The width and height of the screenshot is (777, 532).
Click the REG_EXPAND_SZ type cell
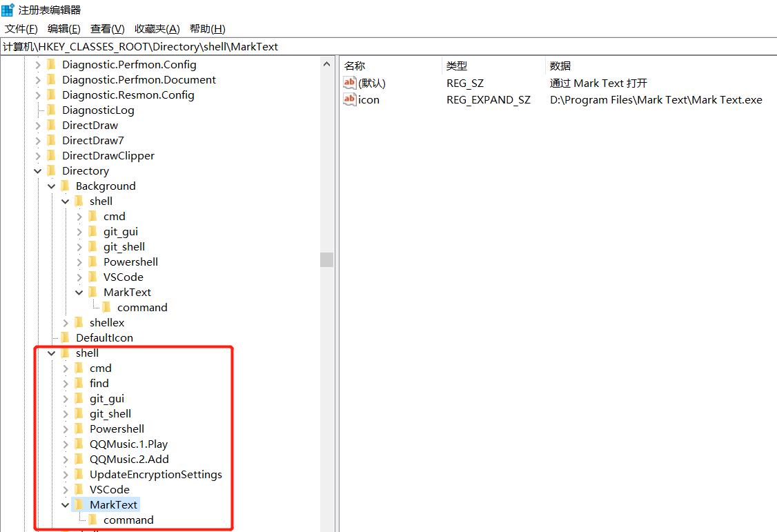[x=488, y=99]
